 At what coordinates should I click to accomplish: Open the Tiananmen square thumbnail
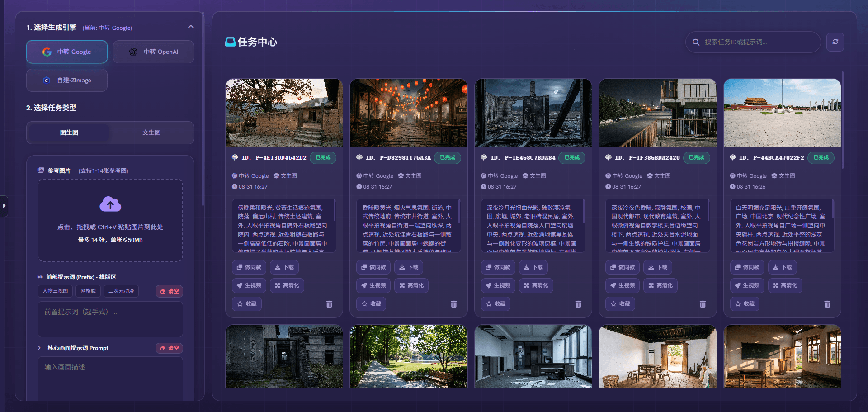pos(782,113)
